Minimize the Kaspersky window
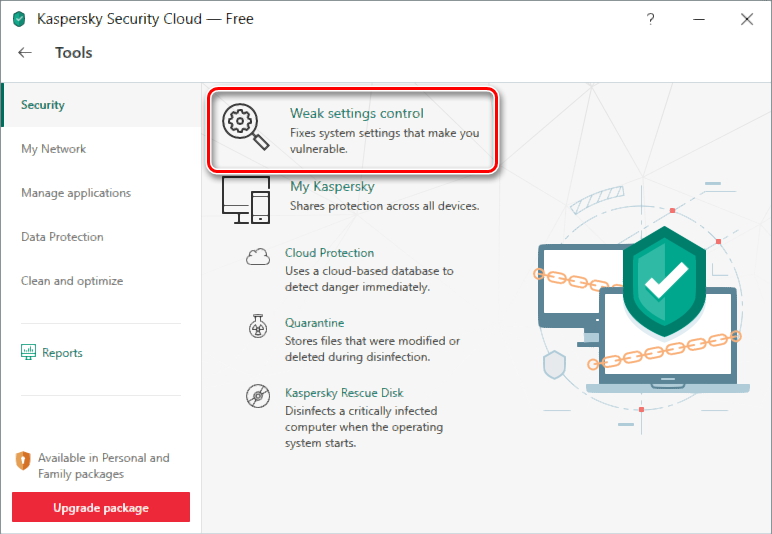The width and height of the screenshot is (772, 534). 699,19
